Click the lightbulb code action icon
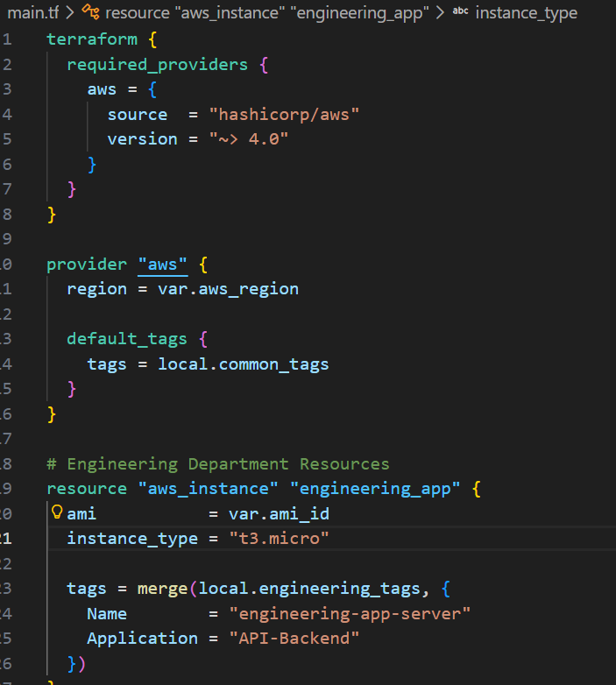Screen dimensions: 616x685 tap(57, 512)
